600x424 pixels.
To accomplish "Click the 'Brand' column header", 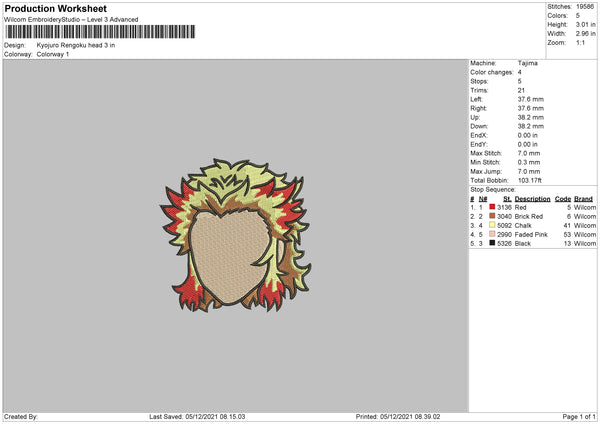I will pyautogui.click(x=584, y=199).
